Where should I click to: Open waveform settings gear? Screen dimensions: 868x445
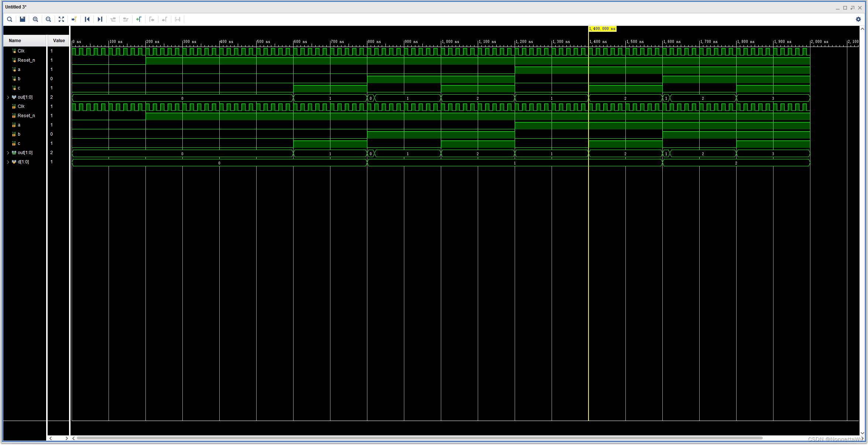click(x=858, y=19)
